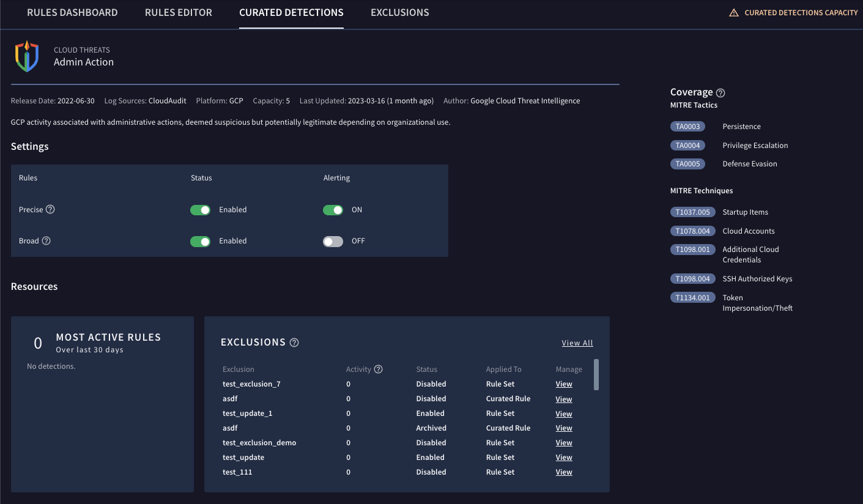
Task: Click the Cloud Threats shield icon
Action: coord(26,56)
